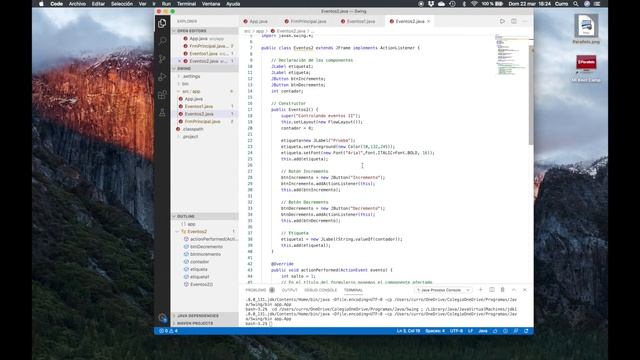
Task: Open the Apple menu
Action: [41, 4]
